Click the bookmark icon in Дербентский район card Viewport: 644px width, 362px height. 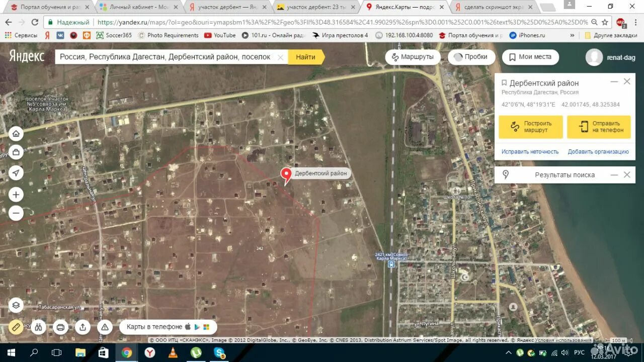coord(504,83)
